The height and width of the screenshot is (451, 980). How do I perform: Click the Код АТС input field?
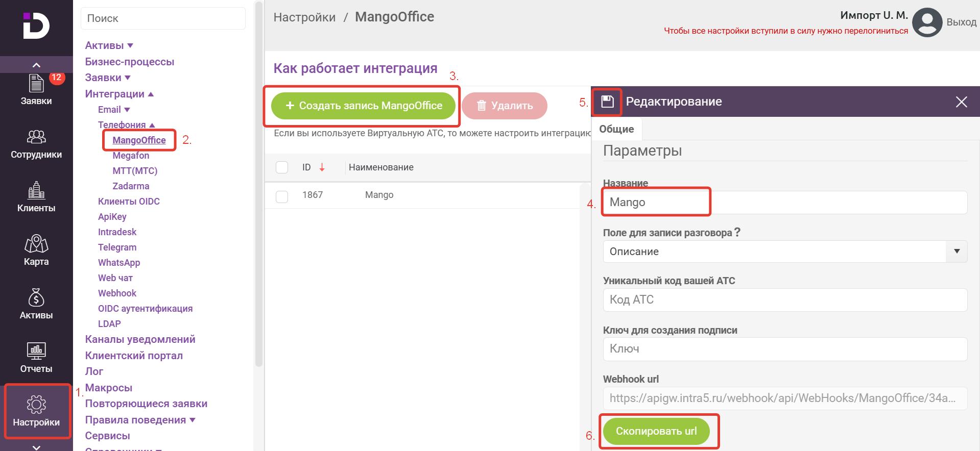[785, 300]
